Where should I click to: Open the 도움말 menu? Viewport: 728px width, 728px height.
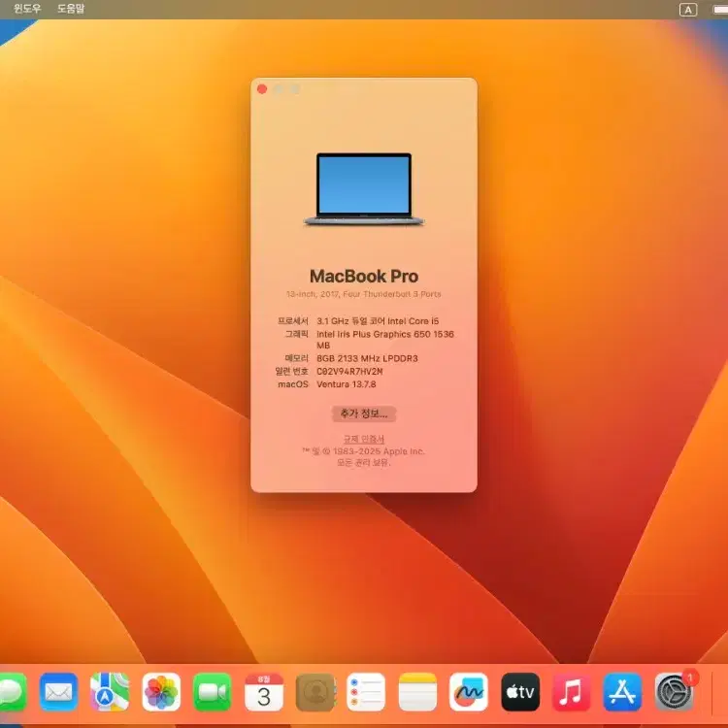click(x=71, y=9)
